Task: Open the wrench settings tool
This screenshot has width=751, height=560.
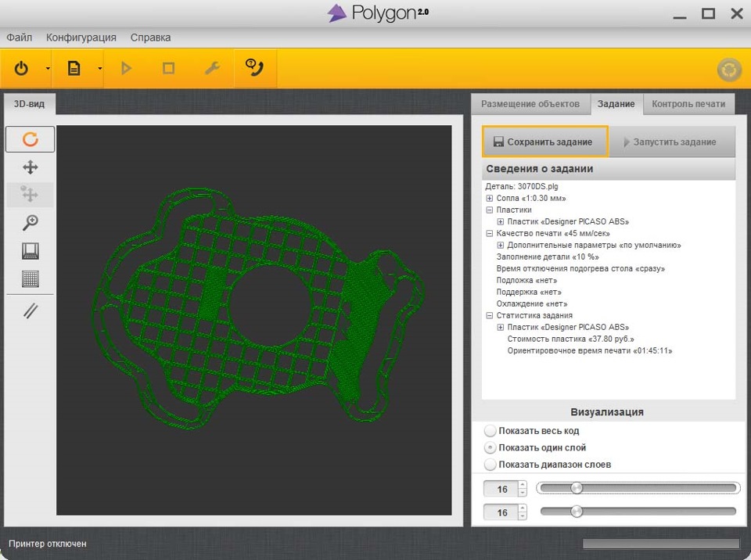Action: click(x=212, y=69)
